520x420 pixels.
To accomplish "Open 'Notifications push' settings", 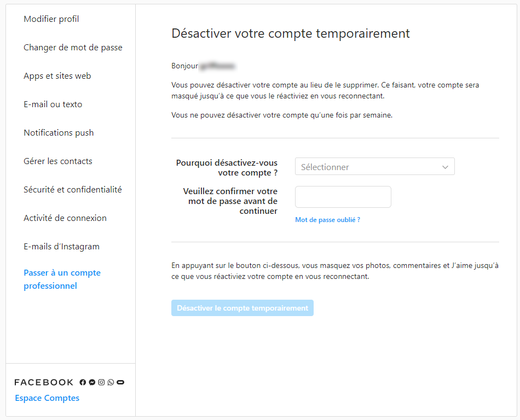I will [59, 133].
